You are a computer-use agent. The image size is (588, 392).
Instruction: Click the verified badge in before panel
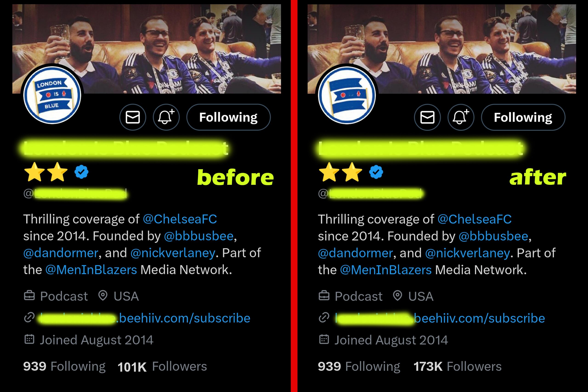pyautogui.click(x=82, y=172)
